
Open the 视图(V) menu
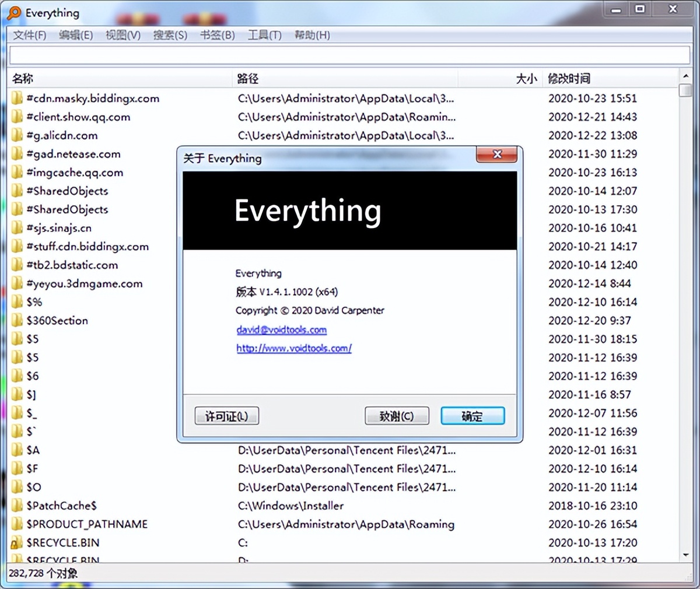[123, 35]
